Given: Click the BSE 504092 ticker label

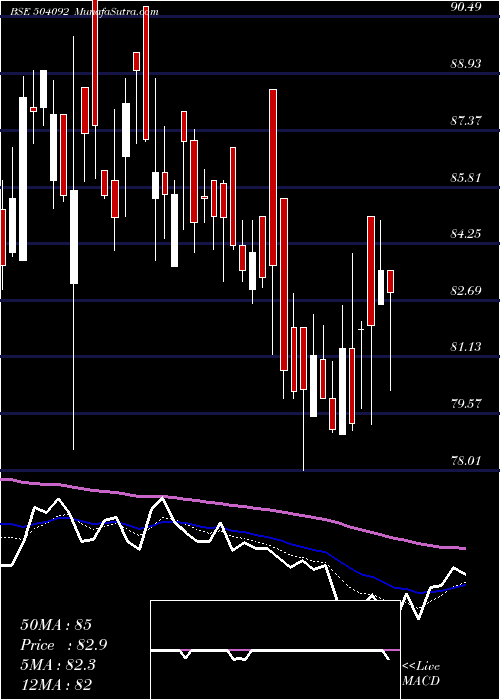Looking at the screenshot, I should [40, 12].
